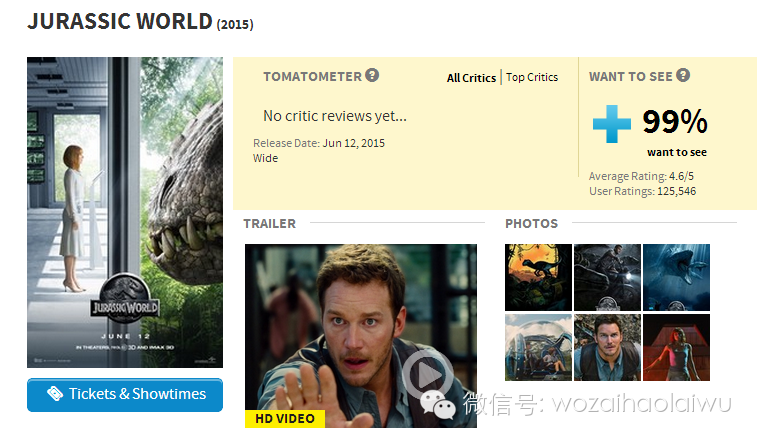The height and width of the screenshot is (443, 757).
Task: Click the ticket icon on Tickets & Showtimes
Action: [55, 394]
